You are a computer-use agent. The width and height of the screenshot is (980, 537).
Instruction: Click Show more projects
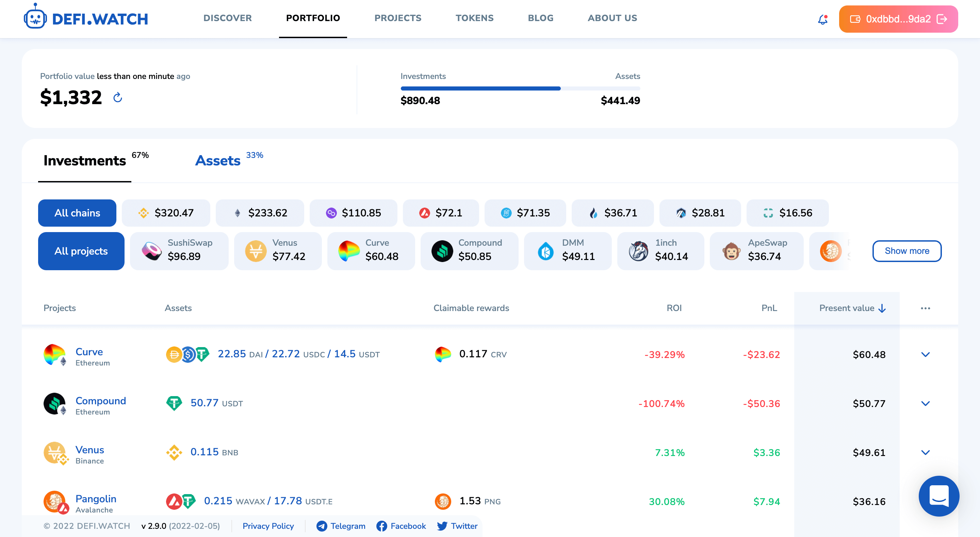(x=907, y=251)
